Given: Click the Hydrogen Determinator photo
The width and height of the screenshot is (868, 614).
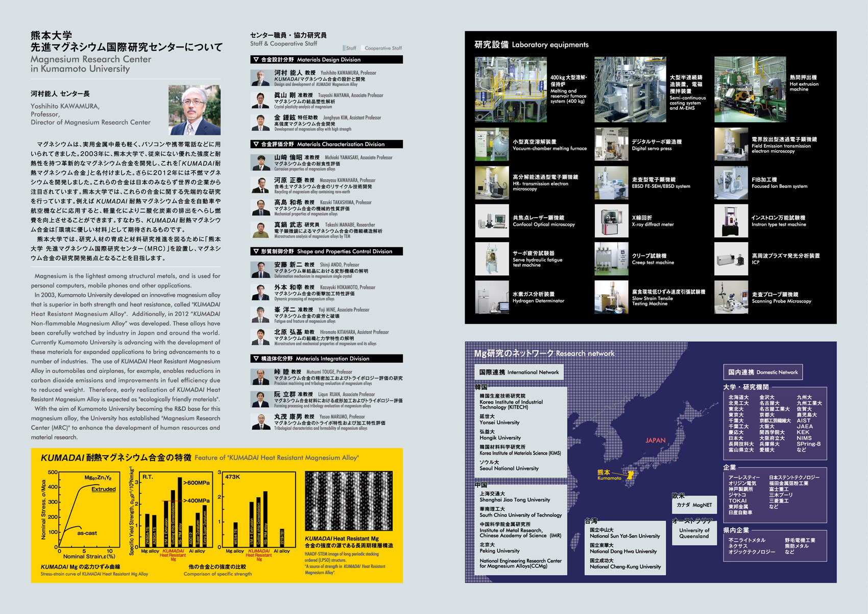Looking at the screenshot, I should [x=492, y=297].
